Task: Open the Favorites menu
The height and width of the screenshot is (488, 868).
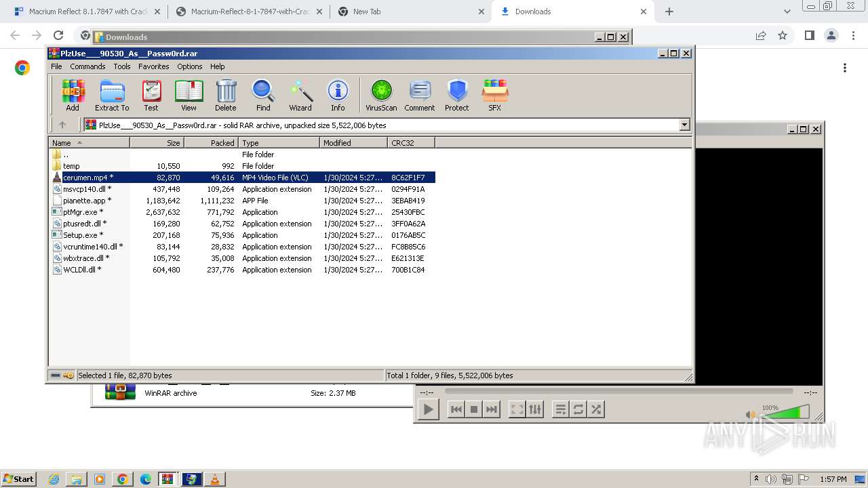Action: (x=154, y=66)
